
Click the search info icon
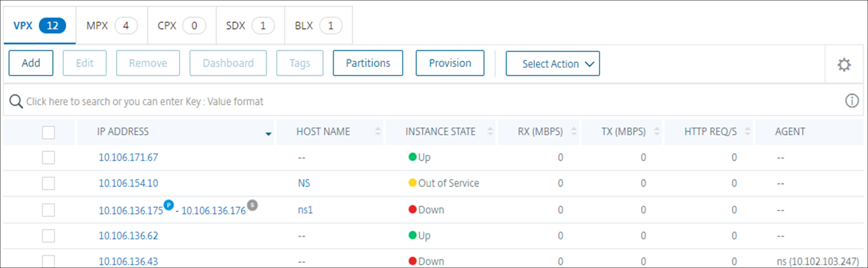point(852,101)
